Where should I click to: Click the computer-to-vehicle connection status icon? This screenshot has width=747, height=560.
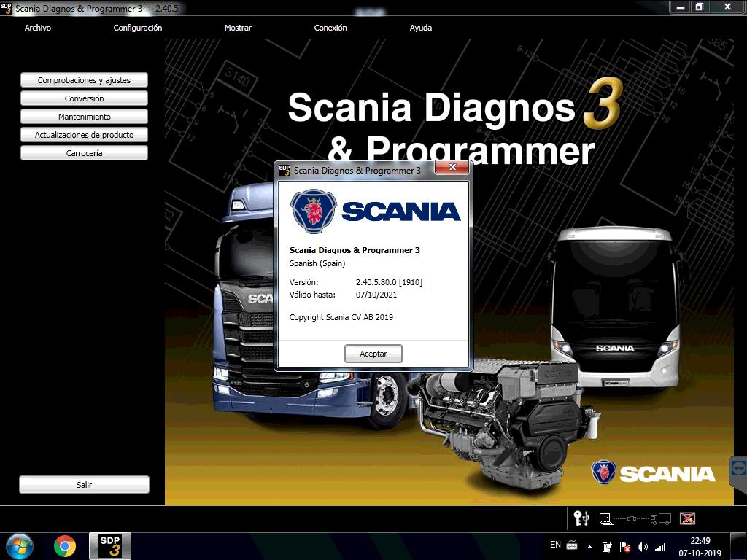coord(635,518)
